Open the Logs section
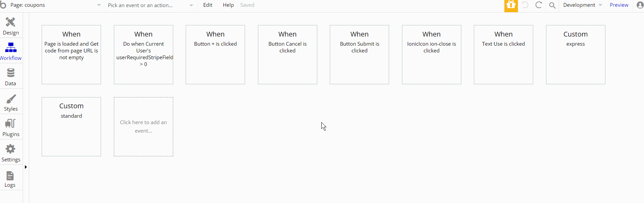Screen dimensions: 644x203 pos(10,179)
